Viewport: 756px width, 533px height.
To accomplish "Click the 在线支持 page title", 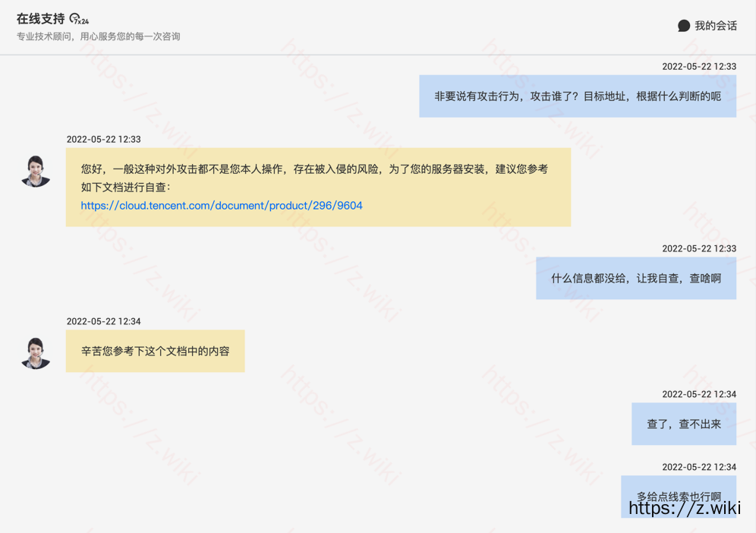I will click(x=41, y=19).
